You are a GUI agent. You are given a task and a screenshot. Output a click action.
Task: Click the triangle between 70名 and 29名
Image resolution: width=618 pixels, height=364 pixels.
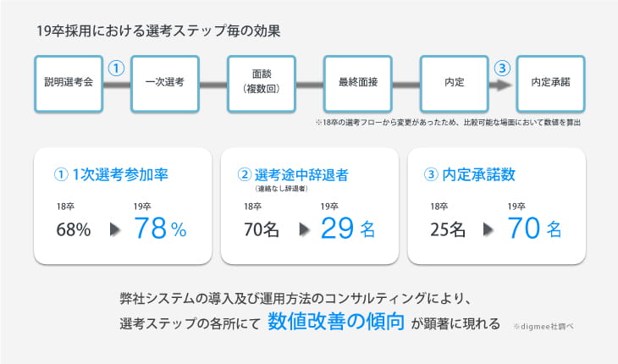[x=304, y=229]
